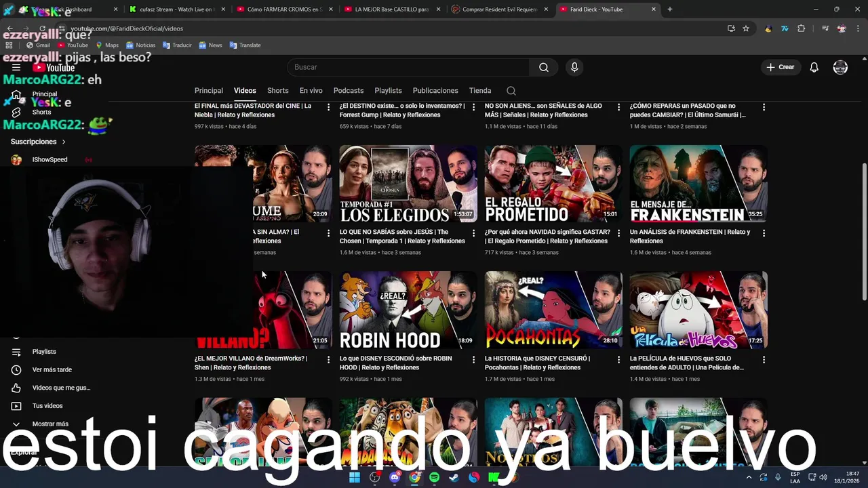Screen dimensions: 868x488
Task: Play the ROBIN HOOD video thumbnail
Action: [408, 310]
